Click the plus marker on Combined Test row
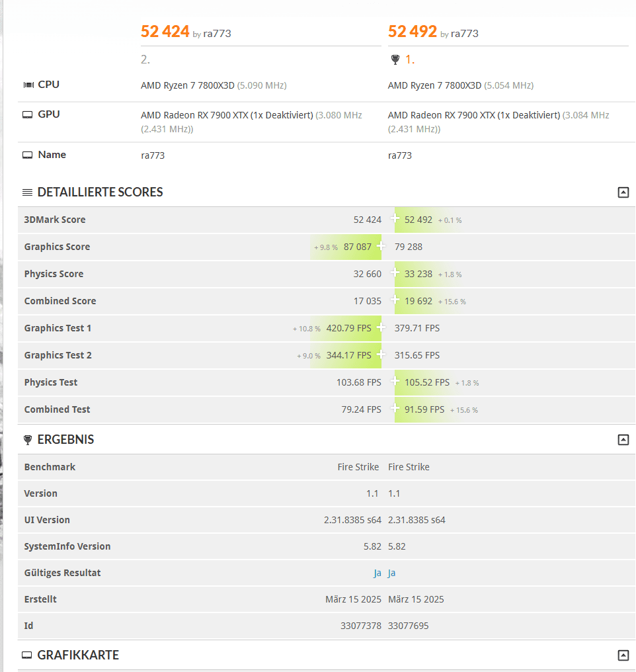The image size is (636, 672). click(x=395, y=408)
